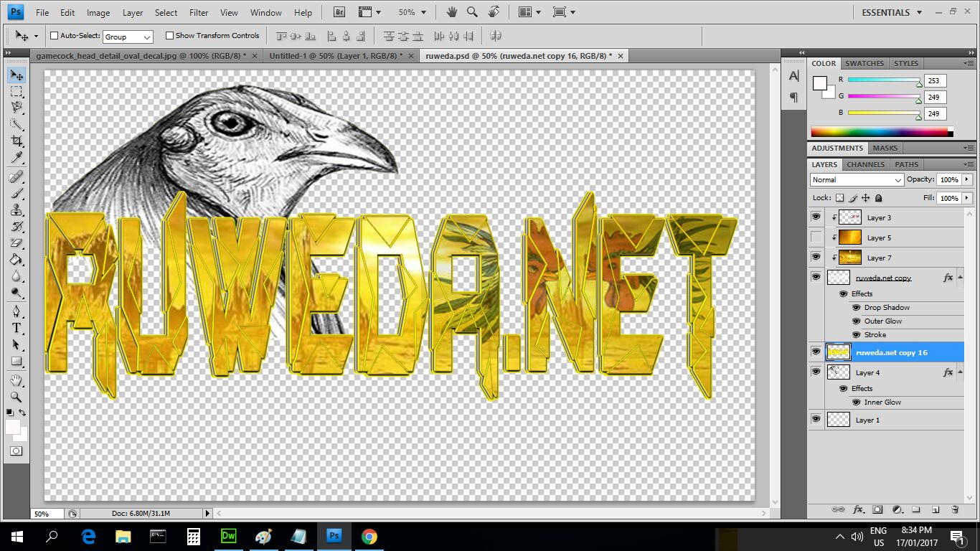Select the Crop tool
Viewport: 980px width, 551px height.
17,141
